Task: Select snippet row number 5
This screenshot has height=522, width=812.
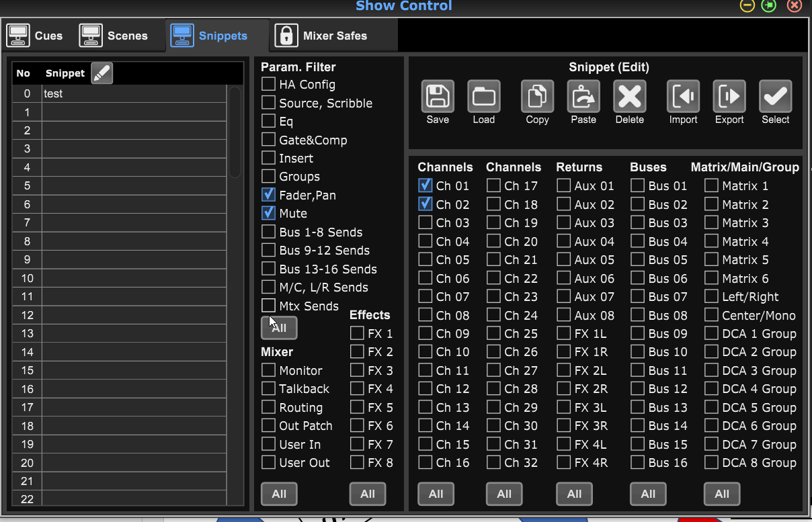Action: tap(120, 185)
